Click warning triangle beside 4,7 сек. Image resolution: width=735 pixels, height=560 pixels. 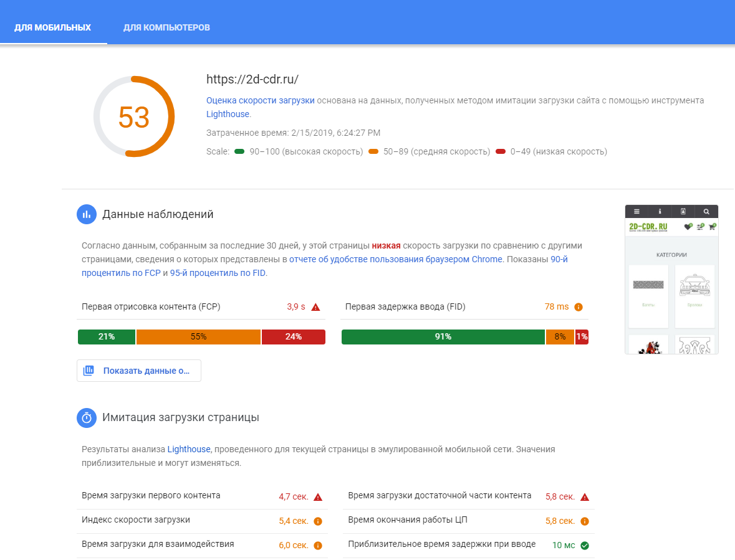click(x=318, y=497)
